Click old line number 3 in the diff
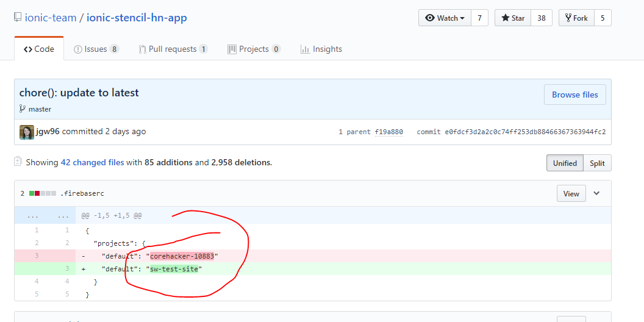The image size is (644, 322). click(x=37, y=256)
